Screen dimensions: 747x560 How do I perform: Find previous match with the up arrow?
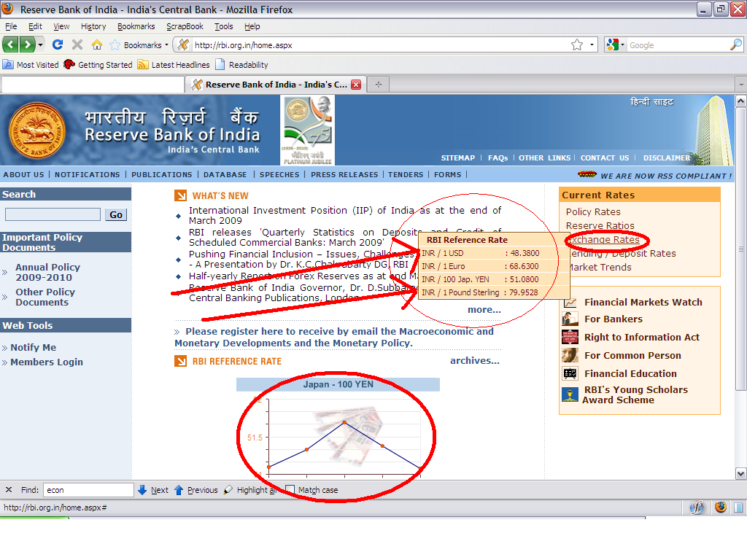coord(179,489)
